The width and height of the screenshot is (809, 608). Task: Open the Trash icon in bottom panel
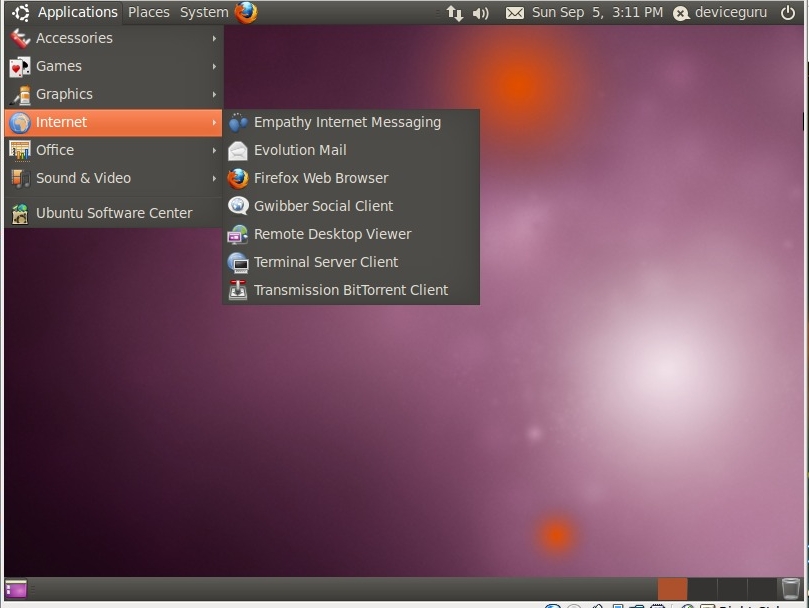pyautogui.click(x=790, y=589)
